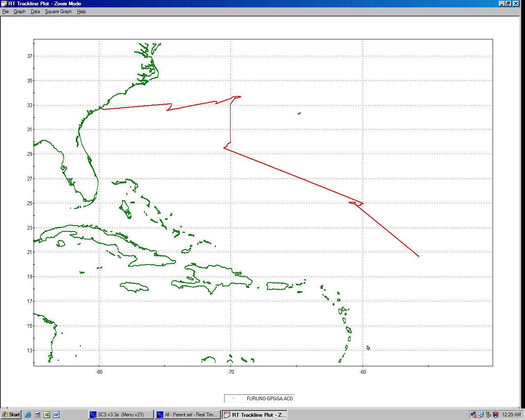Launch Internet Explorer from quick launch
Screen dimensions: 525x420
(x=28, y=415)
